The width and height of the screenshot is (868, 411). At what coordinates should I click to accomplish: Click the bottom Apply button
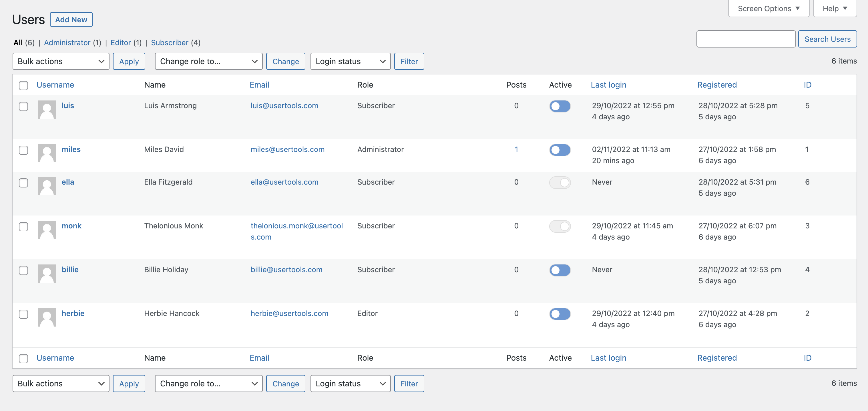coord(129,384)
